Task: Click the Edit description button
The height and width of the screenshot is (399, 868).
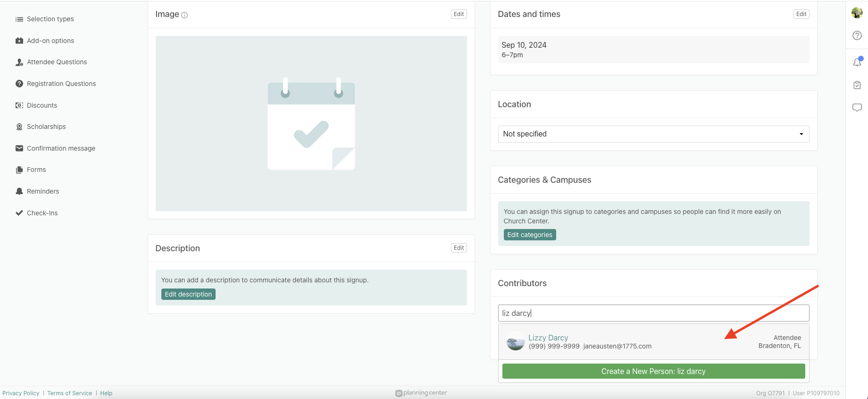Action: (188, 294)
